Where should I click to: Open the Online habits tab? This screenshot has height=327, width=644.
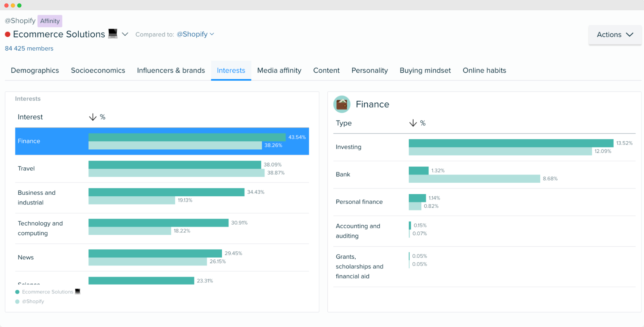484,70
